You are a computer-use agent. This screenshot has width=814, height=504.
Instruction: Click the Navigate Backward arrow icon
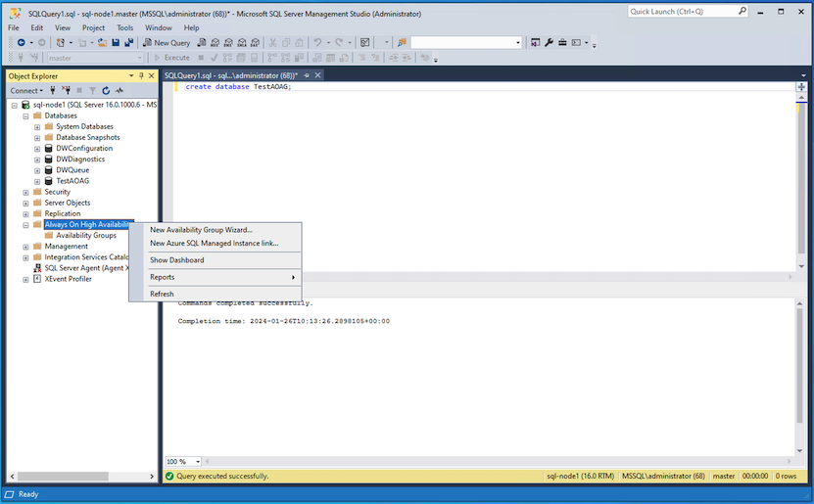21,42
